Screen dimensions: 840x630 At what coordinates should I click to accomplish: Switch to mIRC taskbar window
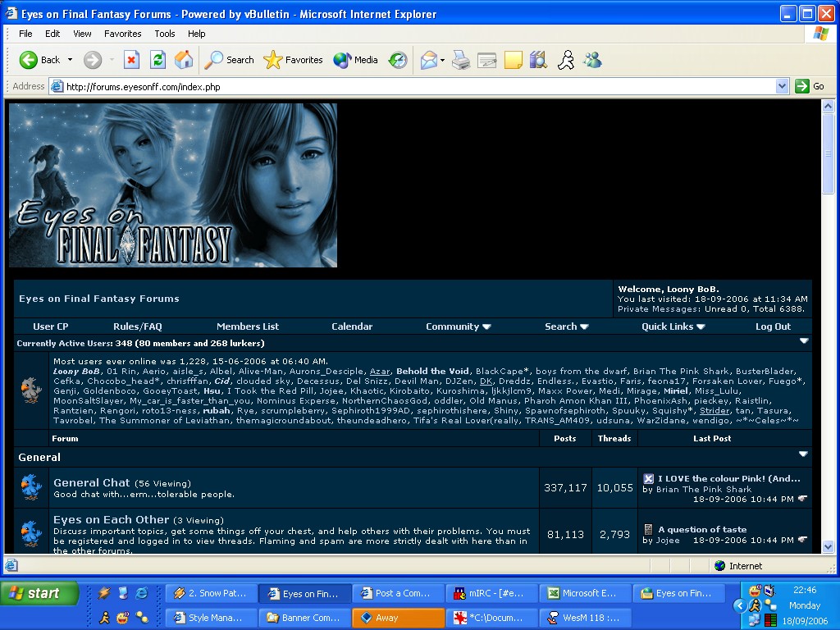click(492, 593)
